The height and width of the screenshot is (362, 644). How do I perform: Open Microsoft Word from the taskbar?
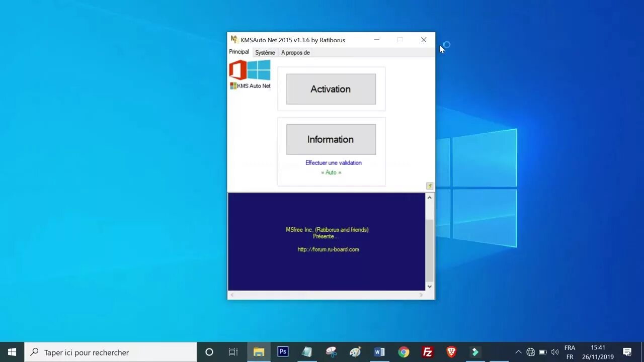click(379, 352)
